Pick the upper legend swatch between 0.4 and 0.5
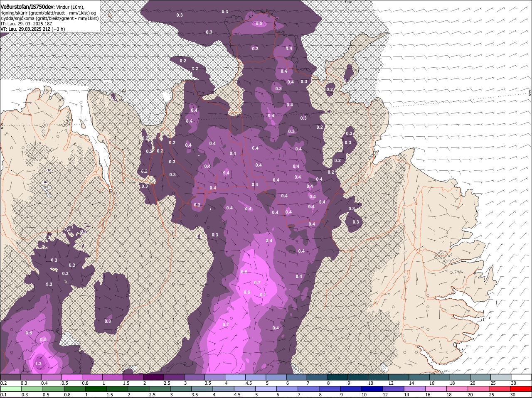 51,377
